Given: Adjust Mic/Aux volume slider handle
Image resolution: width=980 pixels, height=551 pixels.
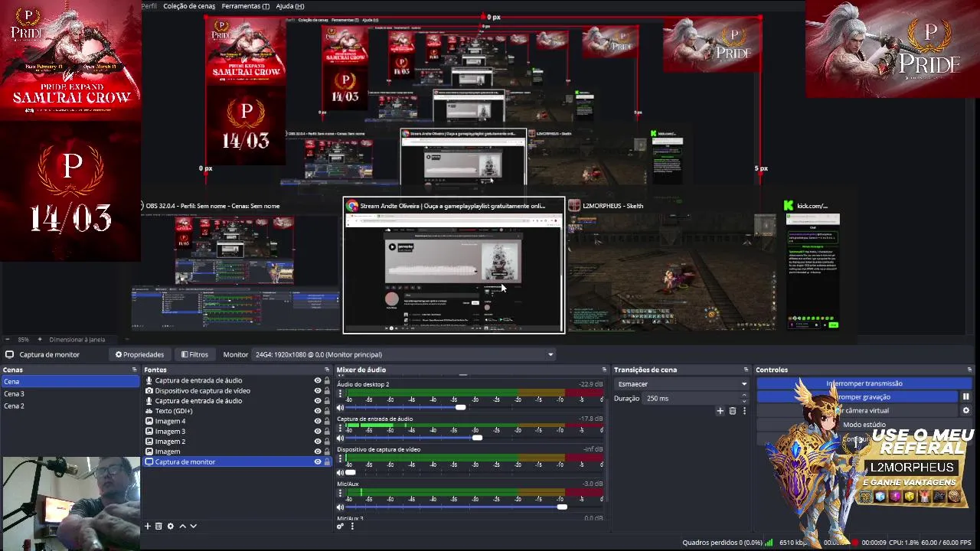Looking at the screenshot, I should click(x=562, y=507).
